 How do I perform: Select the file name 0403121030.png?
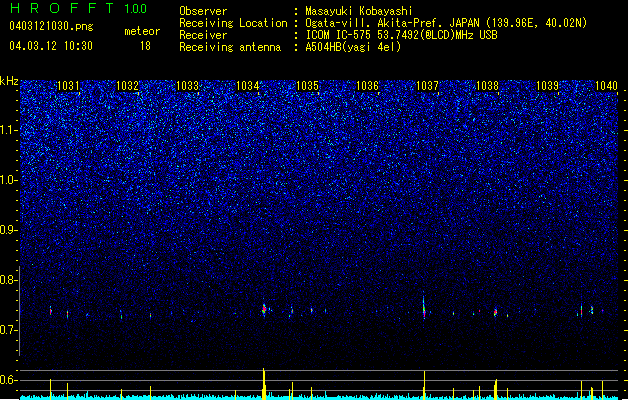[x=51, y=26]
